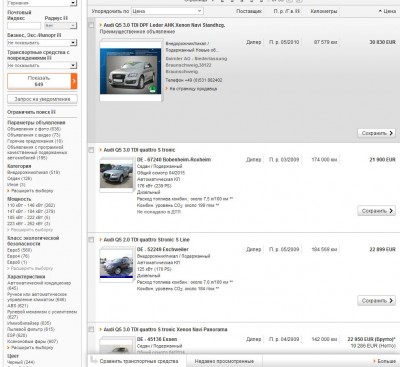Switch to Недавно просмотренные tab
400x367 pixels.
click(x=224, y=361)
